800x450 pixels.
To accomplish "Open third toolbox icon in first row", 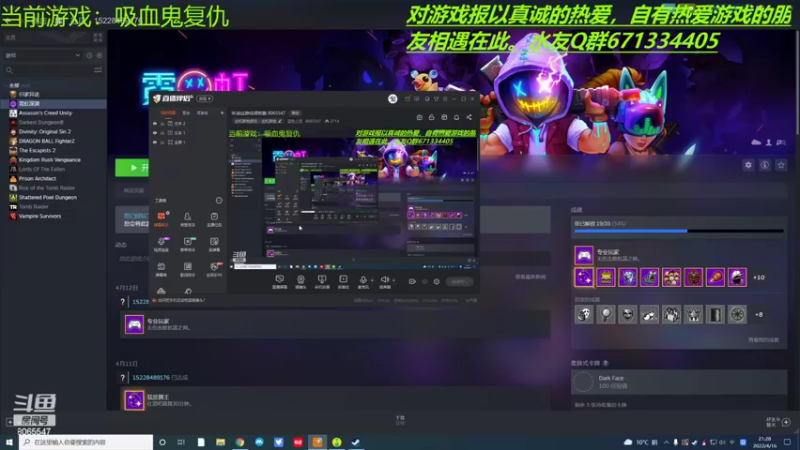I will coord(214,218).
